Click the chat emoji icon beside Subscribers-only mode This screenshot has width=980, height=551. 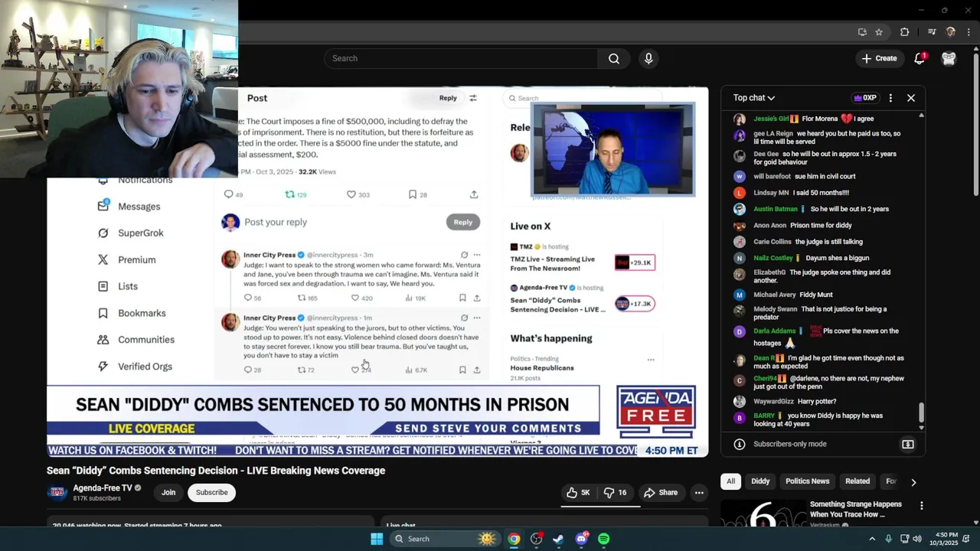[908, 444]
